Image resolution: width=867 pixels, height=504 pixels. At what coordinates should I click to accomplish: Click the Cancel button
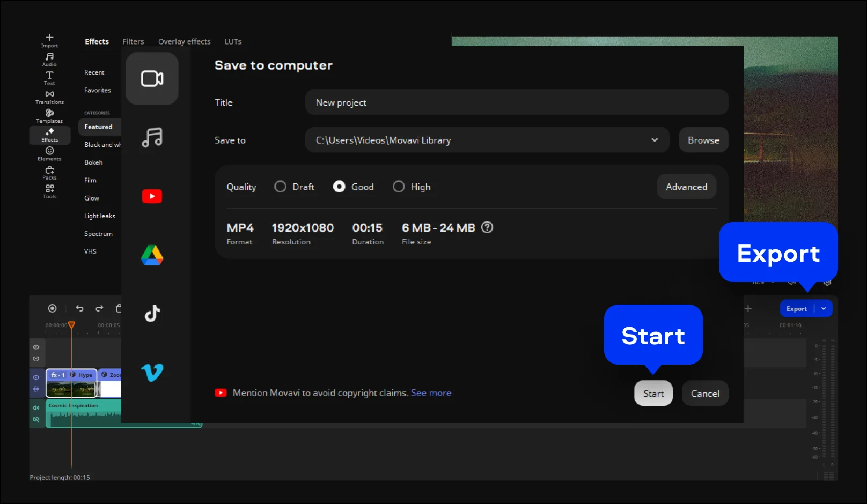click(705, 394)
